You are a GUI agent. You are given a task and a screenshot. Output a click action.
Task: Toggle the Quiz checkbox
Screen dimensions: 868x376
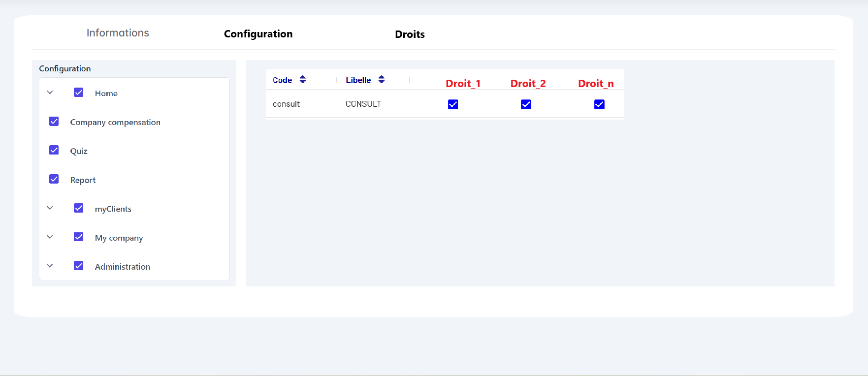pos(54,150)
